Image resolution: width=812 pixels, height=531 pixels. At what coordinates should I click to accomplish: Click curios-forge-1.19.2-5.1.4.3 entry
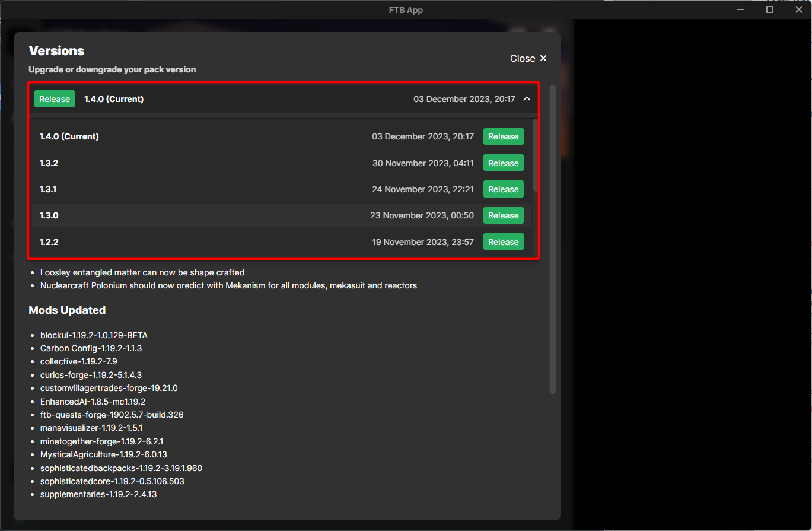91,375
